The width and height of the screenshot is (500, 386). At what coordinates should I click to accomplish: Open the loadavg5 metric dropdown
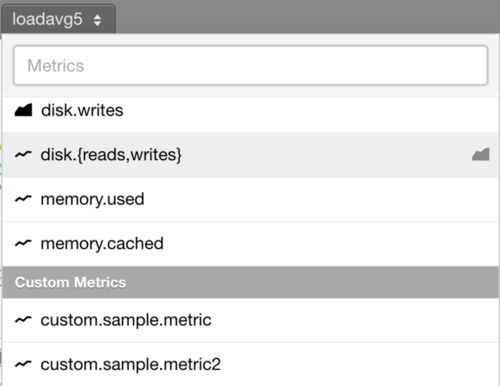(x=58, y=19)
